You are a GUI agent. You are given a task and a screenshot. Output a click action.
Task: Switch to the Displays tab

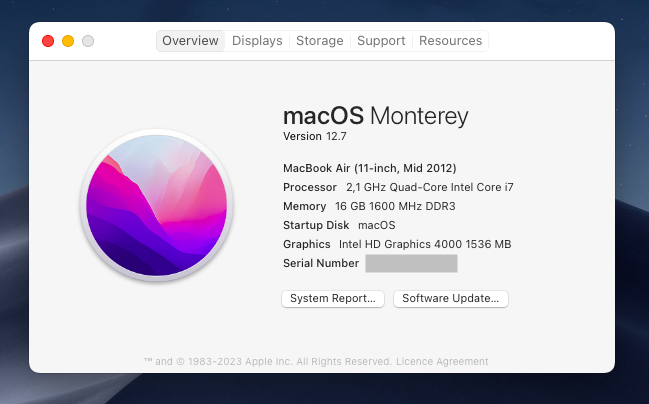pyautogui.click(x=257, y=41)
